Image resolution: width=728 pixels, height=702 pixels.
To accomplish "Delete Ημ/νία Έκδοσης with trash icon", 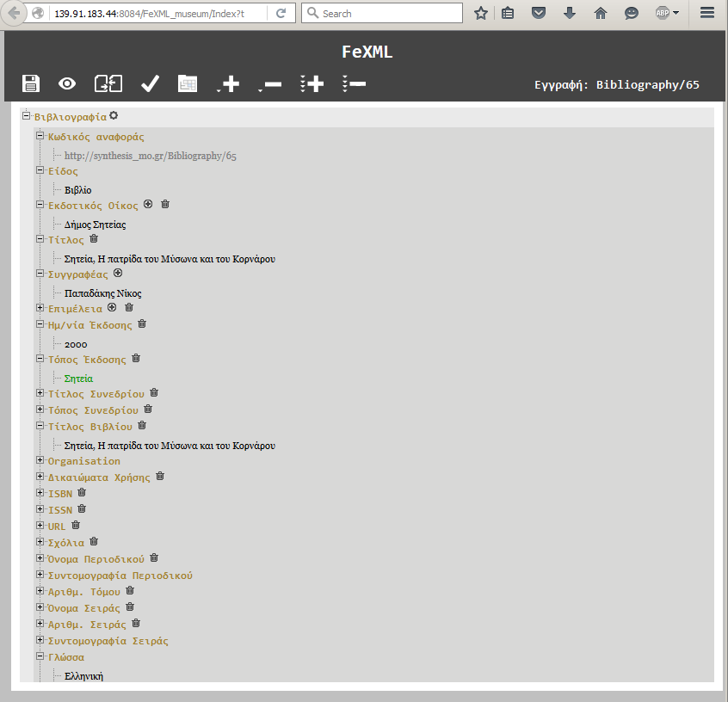I will coord(142,323).
